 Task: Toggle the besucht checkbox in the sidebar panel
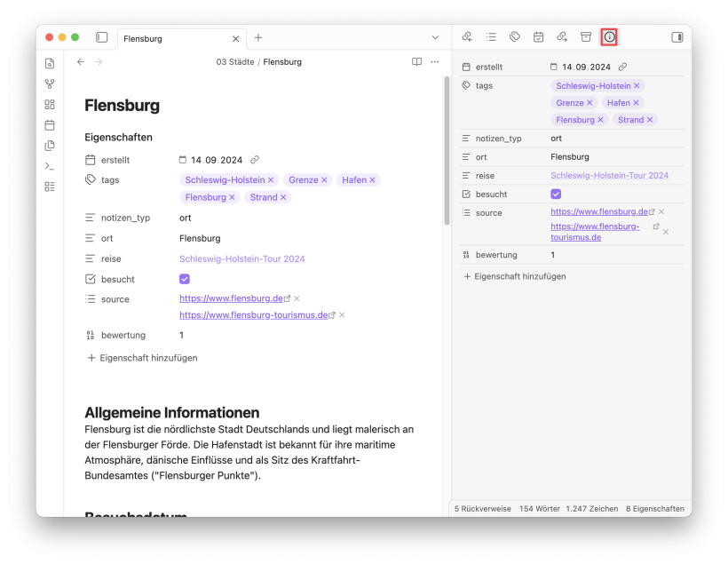click(556, 194)
